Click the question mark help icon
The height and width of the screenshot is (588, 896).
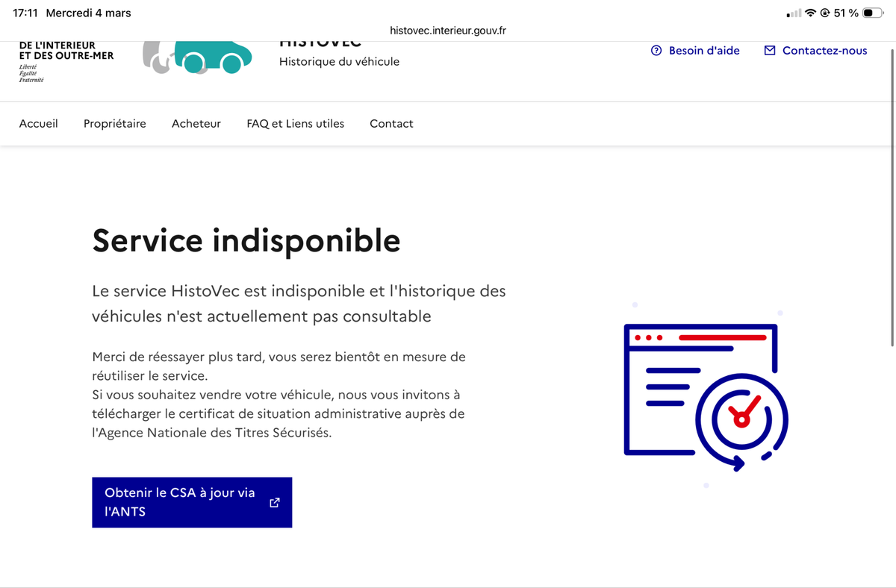tap(656, 51)
